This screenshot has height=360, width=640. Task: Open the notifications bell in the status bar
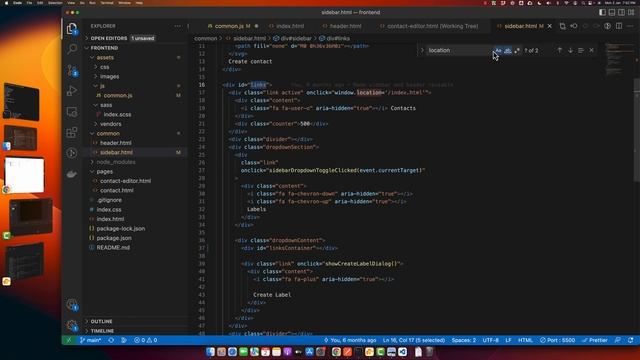coord(631,340)
